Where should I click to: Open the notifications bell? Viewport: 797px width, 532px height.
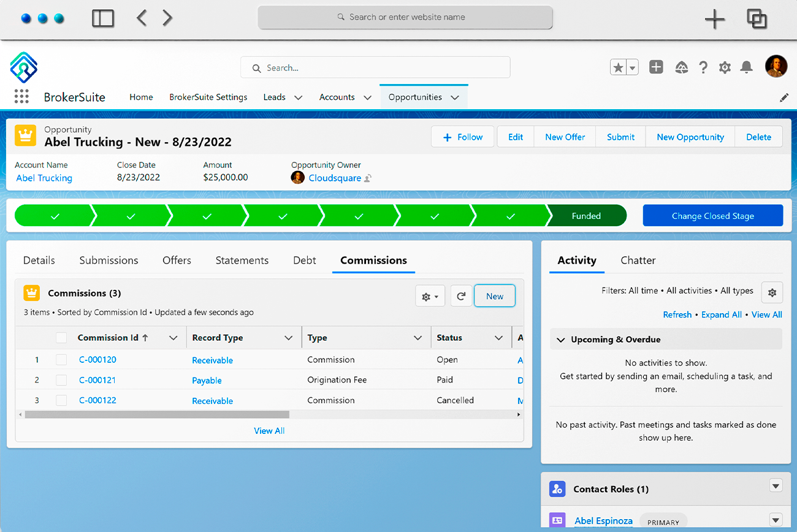746,67
